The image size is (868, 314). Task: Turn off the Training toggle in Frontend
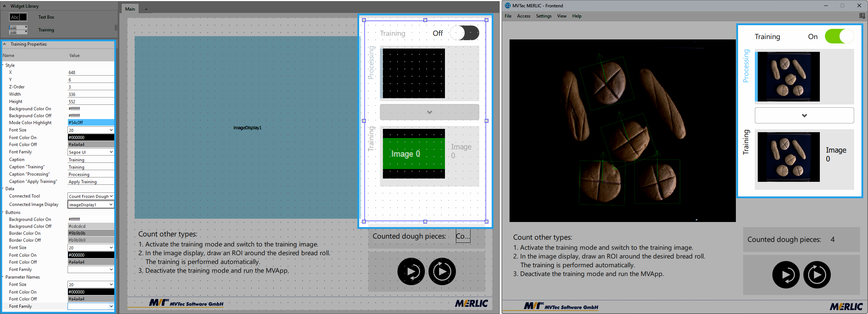pyautogui.click(x=839, y=37)
